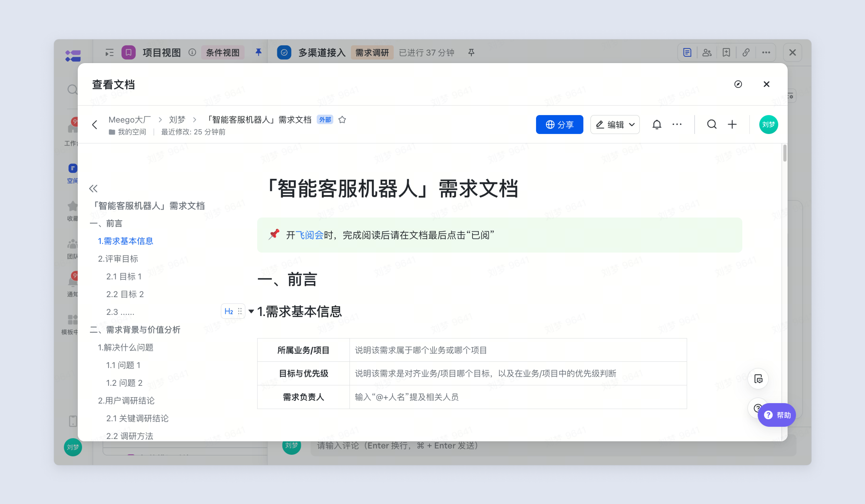Open the 飞阅会 link in callout
Image resolution: width=865 pixels, height=504 pixels.
click(310, 235)
